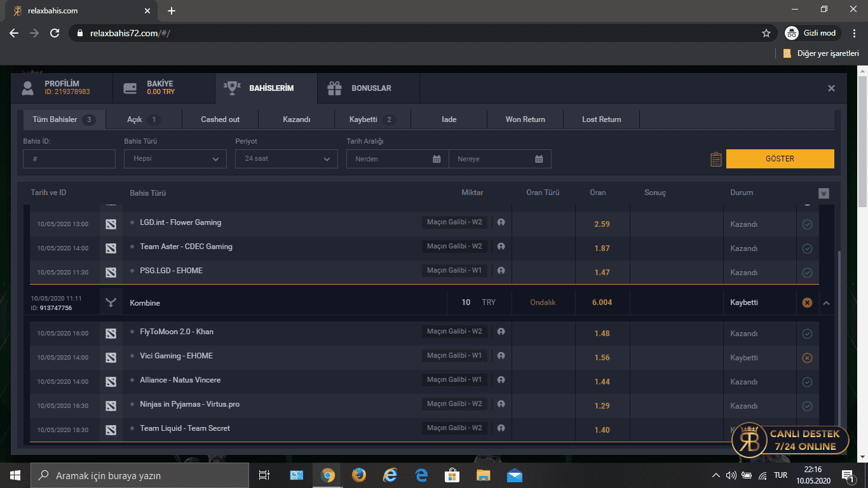
Task: Click the lost status icon on Kombine row
Action: coord(807,302)
